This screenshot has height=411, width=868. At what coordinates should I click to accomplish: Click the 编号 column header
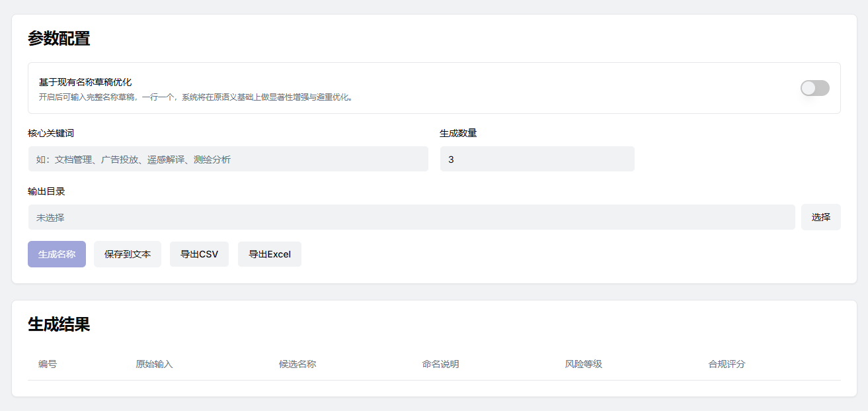48,364
